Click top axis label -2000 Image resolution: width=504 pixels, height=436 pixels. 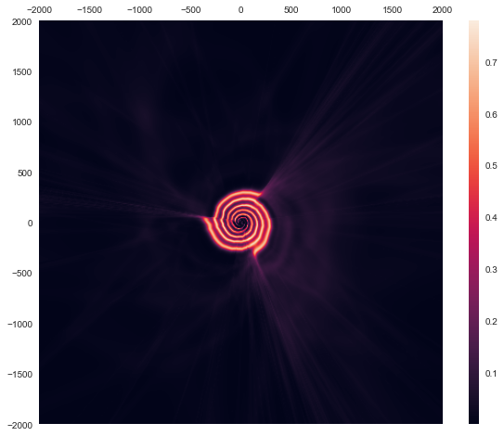[40, 10]
